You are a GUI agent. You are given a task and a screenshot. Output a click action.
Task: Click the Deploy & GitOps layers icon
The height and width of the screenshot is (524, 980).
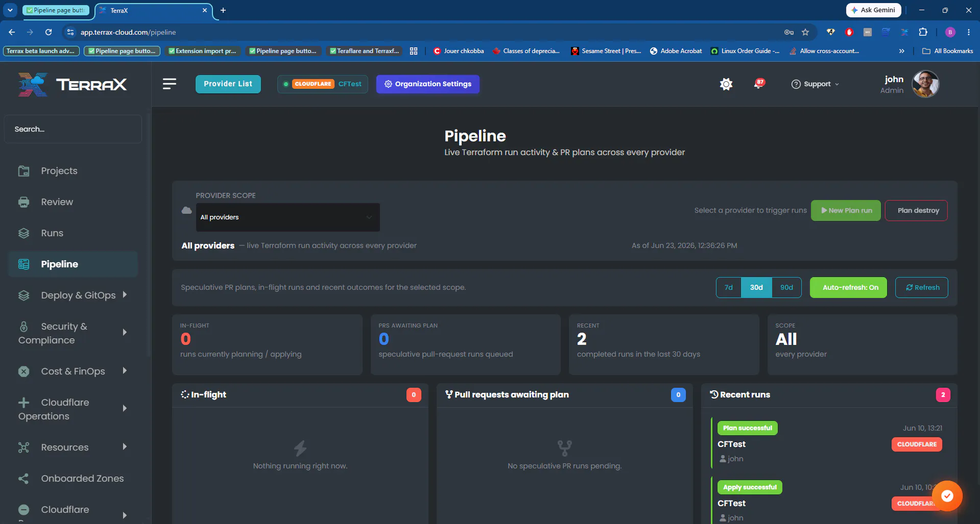24,295
